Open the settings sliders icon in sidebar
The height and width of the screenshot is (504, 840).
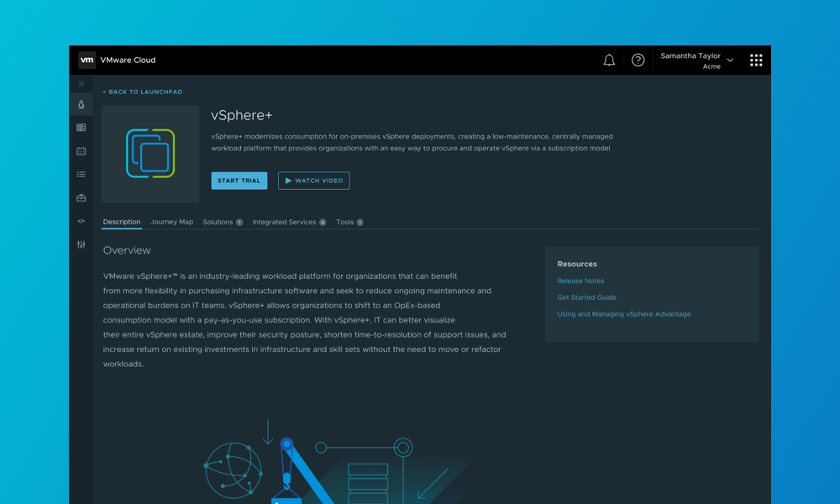81,244
